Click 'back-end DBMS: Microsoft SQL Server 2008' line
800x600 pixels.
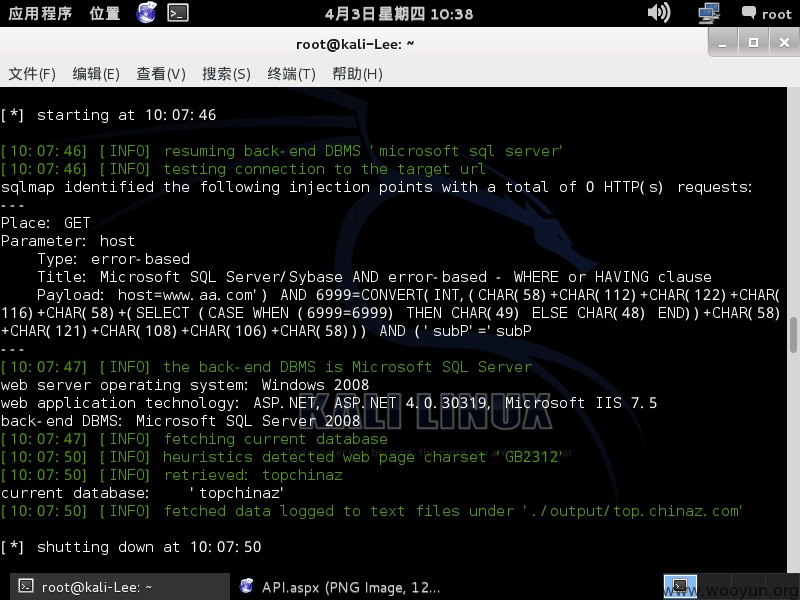[181, 421]
